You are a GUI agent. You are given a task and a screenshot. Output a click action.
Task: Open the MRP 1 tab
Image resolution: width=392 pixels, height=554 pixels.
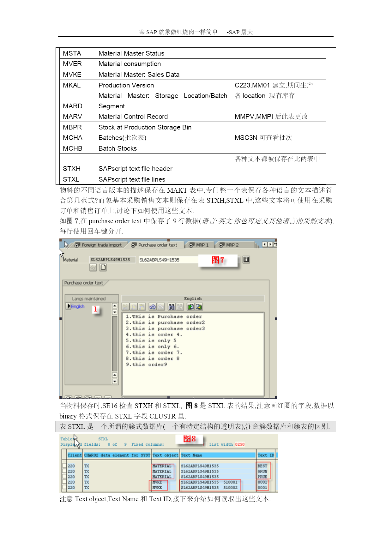click(x=199, y=245)
